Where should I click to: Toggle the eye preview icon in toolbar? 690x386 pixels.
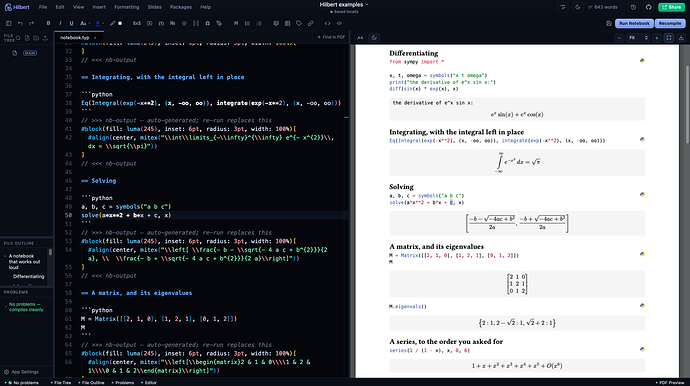click(339, 23)
